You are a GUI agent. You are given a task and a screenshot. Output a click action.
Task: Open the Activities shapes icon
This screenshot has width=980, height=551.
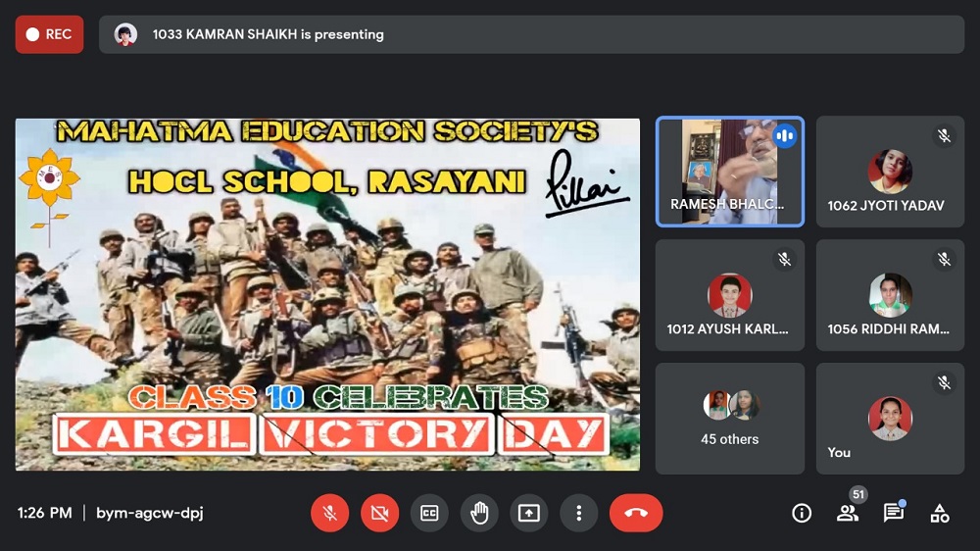point(940,513)
